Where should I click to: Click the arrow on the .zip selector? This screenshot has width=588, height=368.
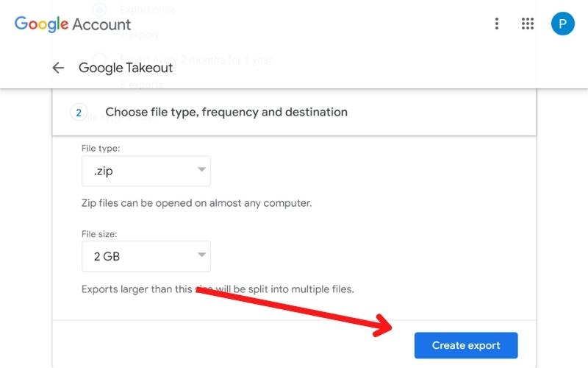(201, 171)
